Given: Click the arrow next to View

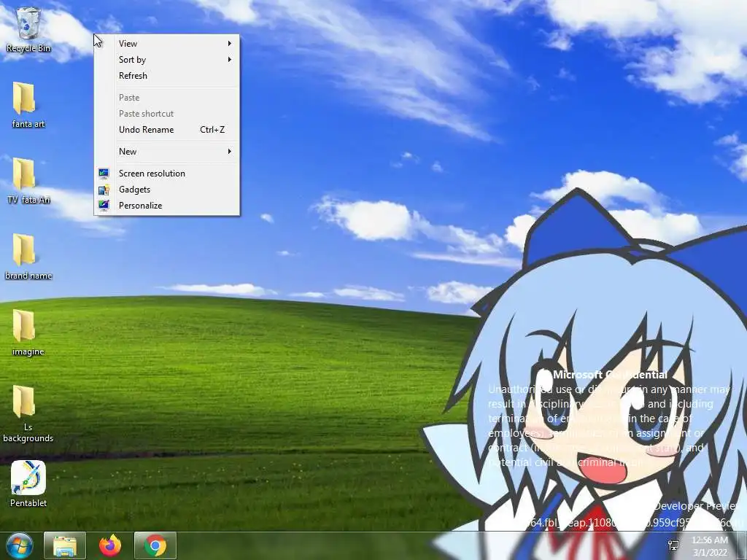Looking at the screenshot, I should [x=230, y=43].
